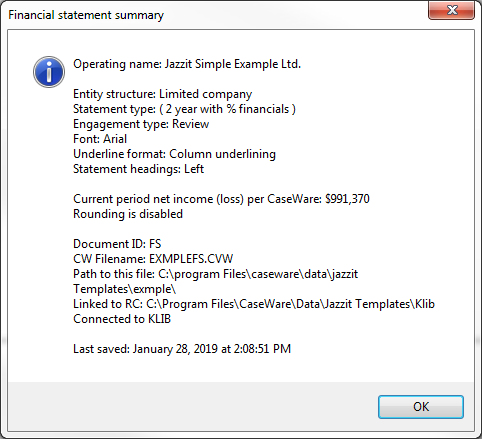The image size is (482, 439).
Task: Click the Font: Arial text
Action: point(100,139)
